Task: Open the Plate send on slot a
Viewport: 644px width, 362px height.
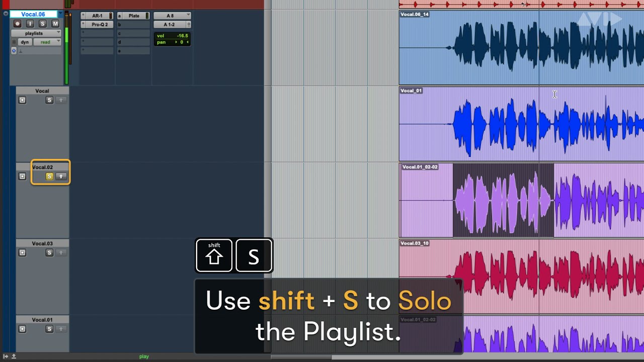Action: [x=134, y=16]
